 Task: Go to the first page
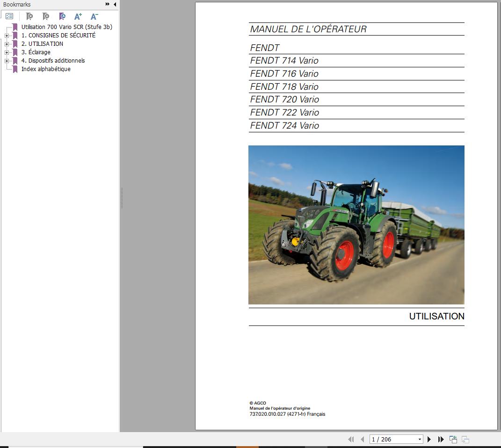(x=351, y=440)
